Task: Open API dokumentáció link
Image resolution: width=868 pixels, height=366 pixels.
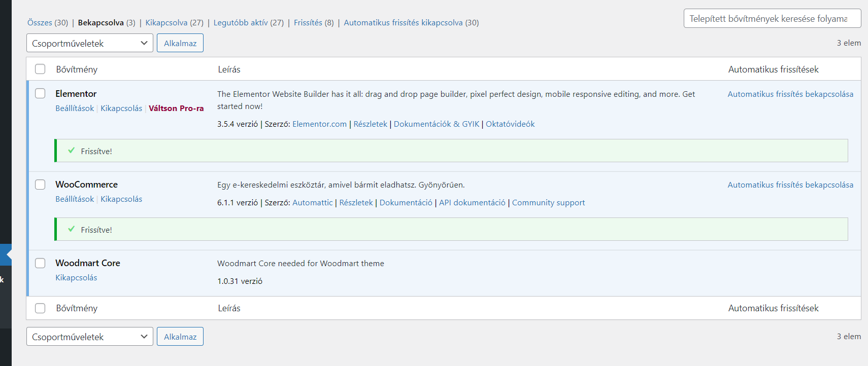Action: 472,202
